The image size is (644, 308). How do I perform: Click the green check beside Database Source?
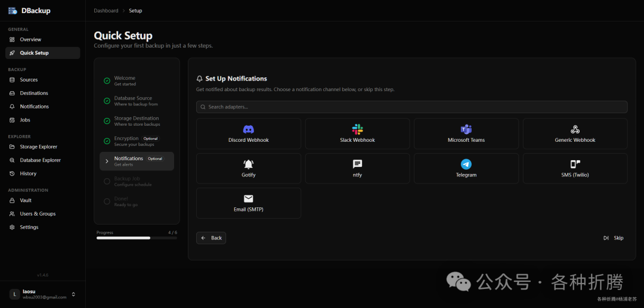pos(107,101)
